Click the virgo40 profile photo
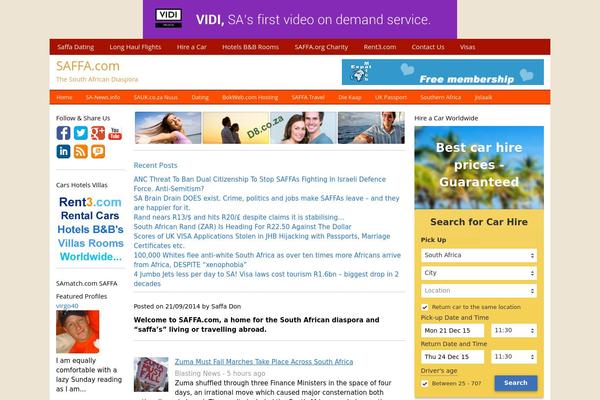This screenshot has height=400, width=600. (x=78, y=331)
